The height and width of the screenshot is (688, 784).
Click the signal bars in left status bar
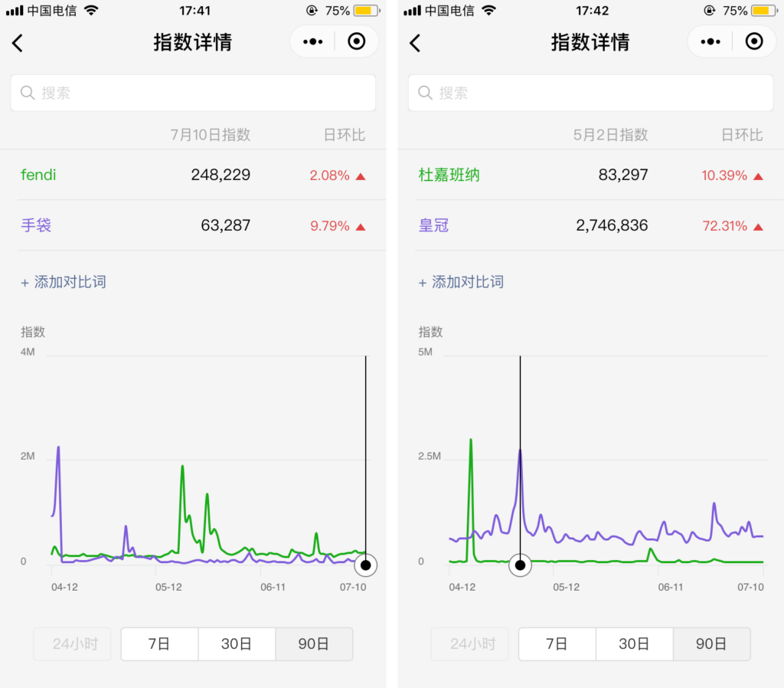coord(15,10)
